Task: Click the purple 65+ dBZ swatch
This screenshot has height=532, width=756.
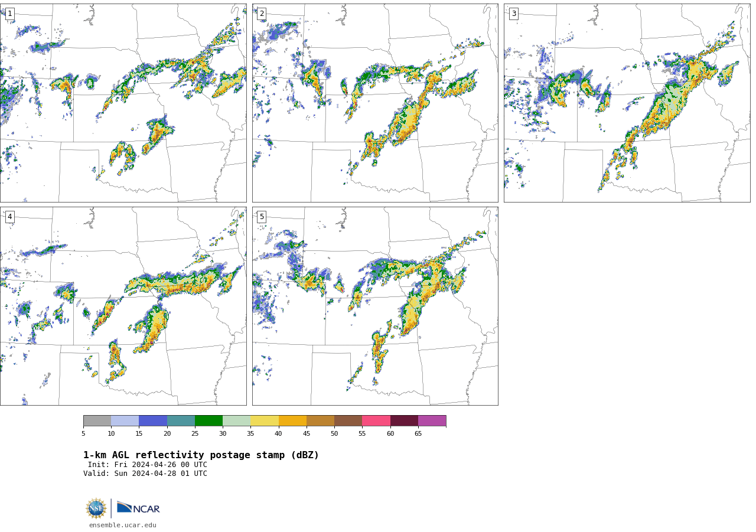Action: coord(432,420)
